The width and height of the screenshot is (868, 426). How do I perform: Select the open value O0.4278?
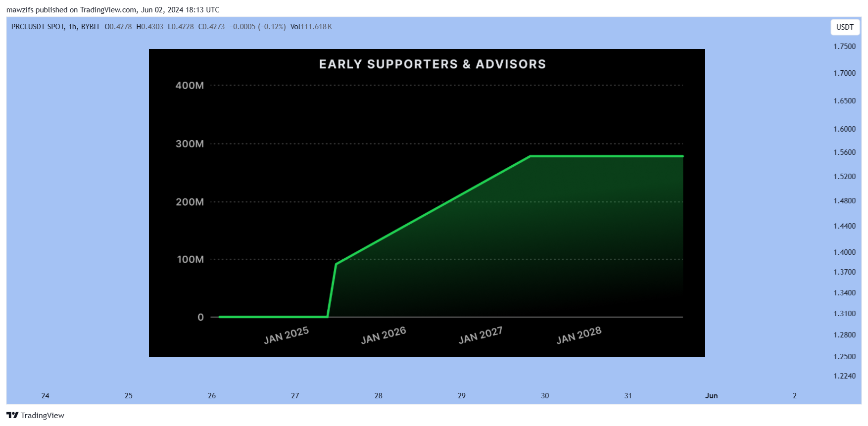(118, 27)
